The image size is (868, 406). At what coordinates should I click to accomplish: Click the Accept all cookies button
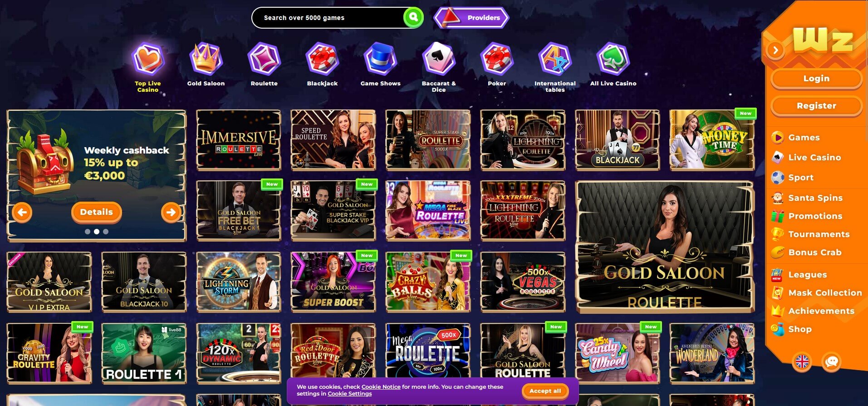click(545, 391)
